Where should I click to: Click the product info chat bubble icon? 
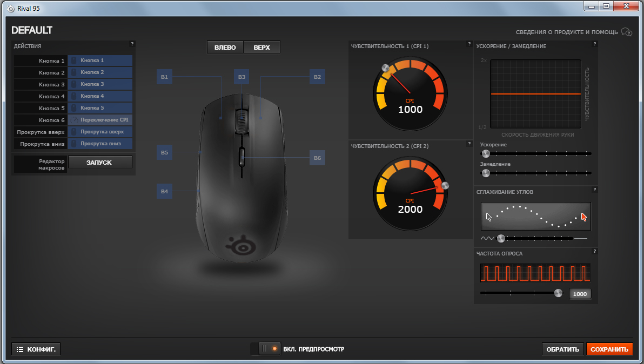(626, 32)
